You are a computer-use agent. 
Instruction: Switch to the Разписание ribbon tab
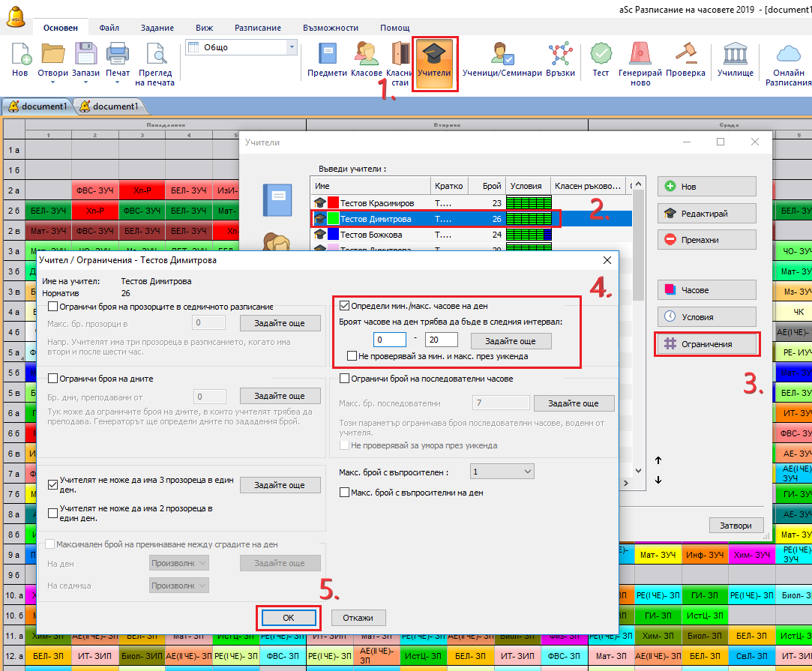258,28
